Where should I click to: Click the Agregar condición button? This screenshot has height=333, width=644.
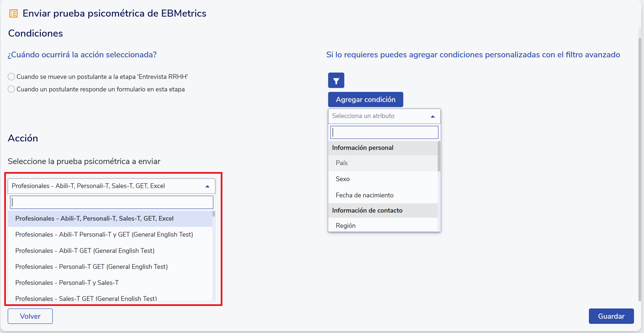point(365,99)
